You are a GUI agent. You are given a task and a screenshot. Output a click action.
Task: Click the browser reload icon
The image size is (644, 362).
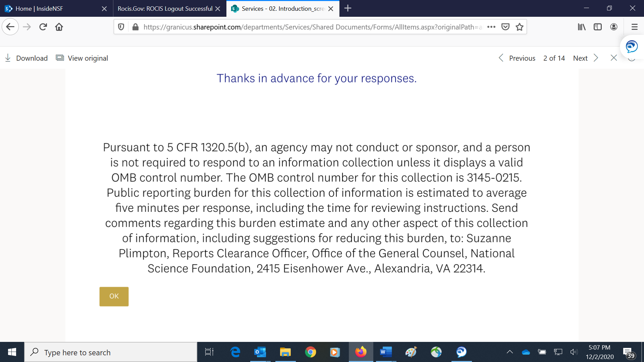pos(43,27)
